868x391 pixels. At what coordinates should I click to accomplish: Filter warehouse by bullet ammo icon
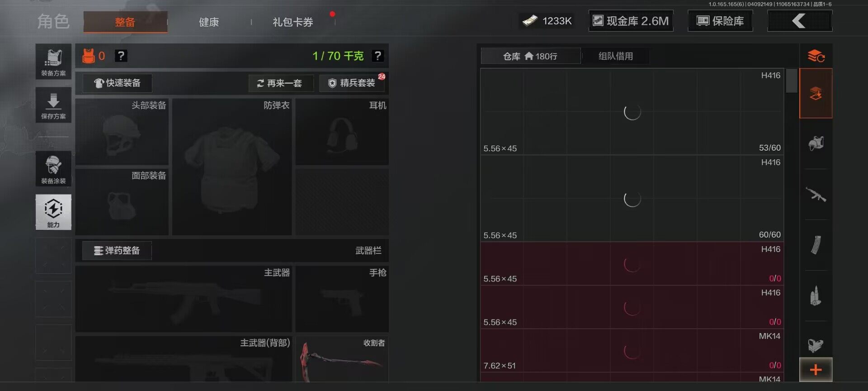[x=816, y=296]
